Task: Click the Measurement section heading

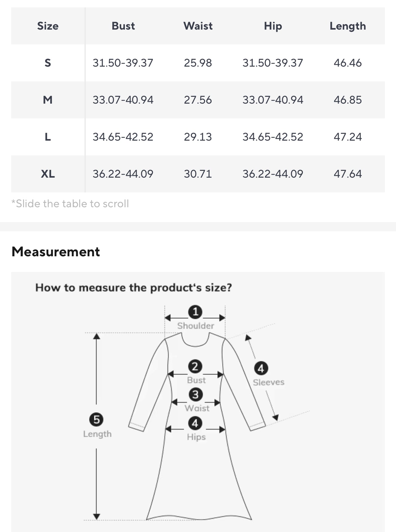Action: pos(56,252)
